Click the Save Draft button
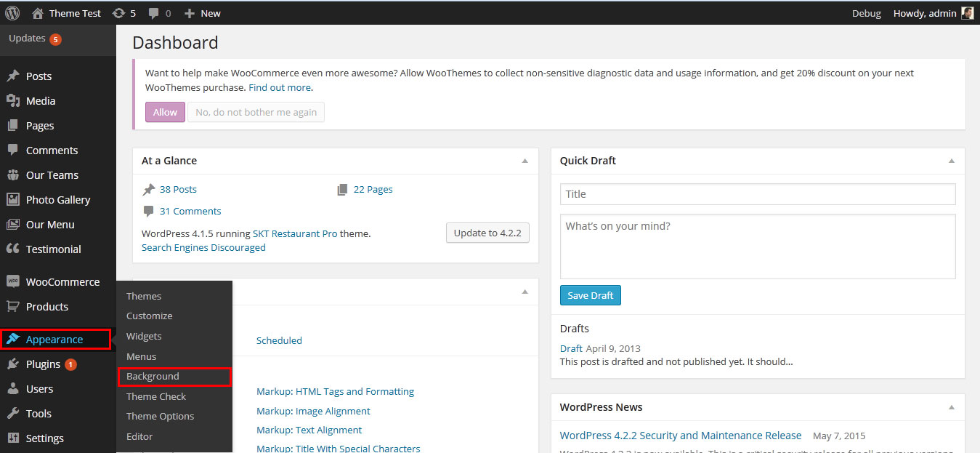This screenshot has width=980, height=453. pyautogui.click(x=590, y=295)
